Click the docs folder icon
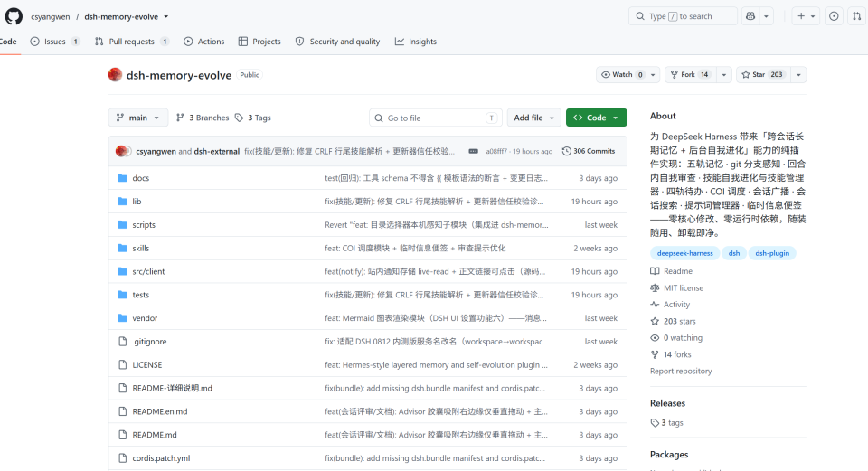 [x=122, y=178]
